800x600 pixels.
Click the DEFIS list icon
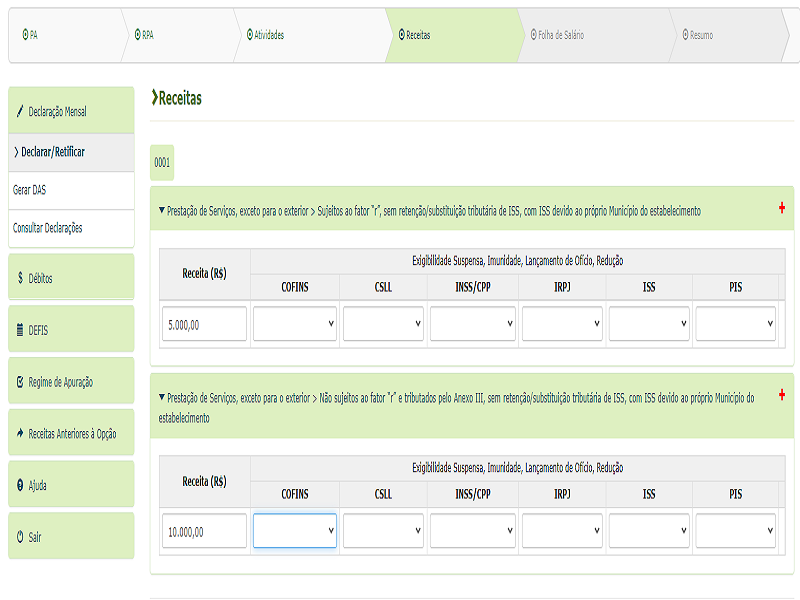[x=20, y=330]
